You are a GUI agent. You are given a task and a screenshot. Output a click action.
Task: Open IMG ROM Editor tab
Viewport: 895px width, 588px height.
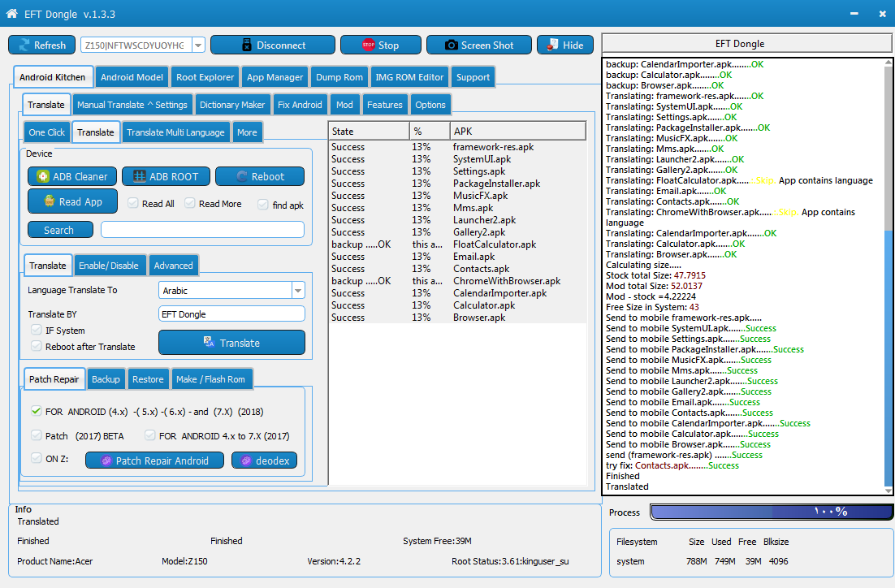(409, 77)
